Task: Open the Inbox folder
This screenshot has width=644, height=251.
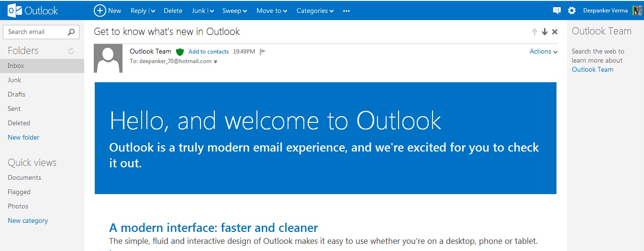Action: (x=42, y=65)
